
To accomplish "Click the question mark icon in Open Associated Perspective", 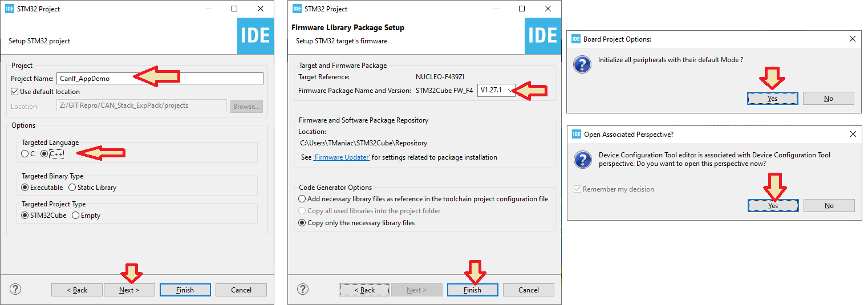I will click(582, 160).
